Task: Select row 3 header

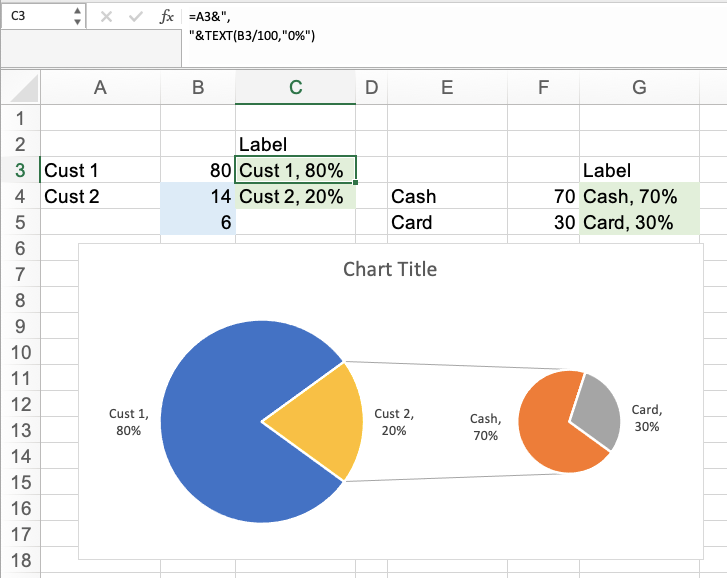Action: pos(20,170)
